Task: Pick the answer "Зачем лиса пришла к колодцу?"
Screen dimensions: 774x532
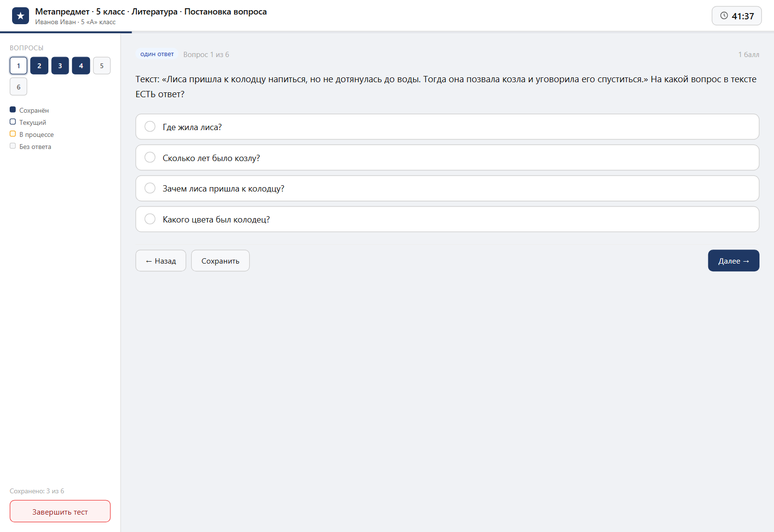Action: pyautogui.click(x=447, y=189)
